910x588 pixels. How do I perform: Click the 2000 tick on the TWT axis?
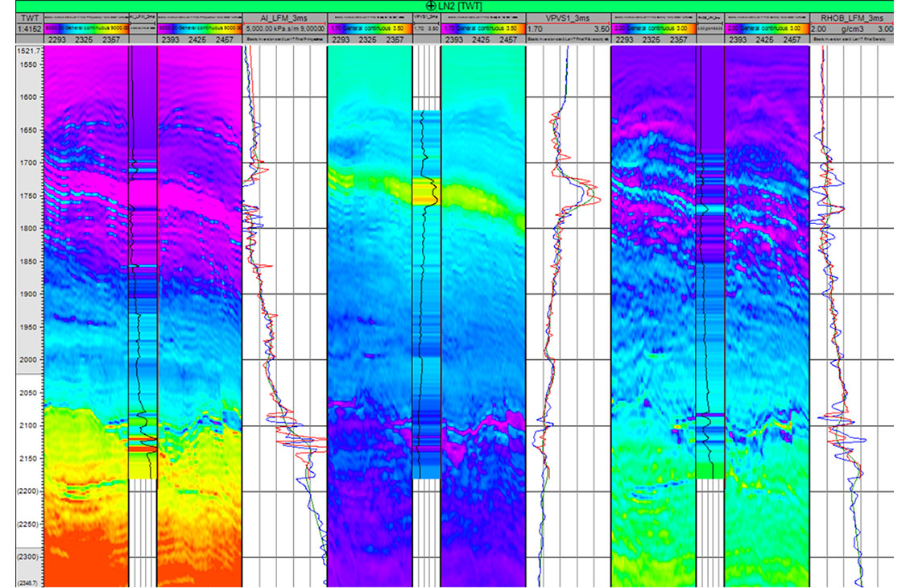(29, 360)
